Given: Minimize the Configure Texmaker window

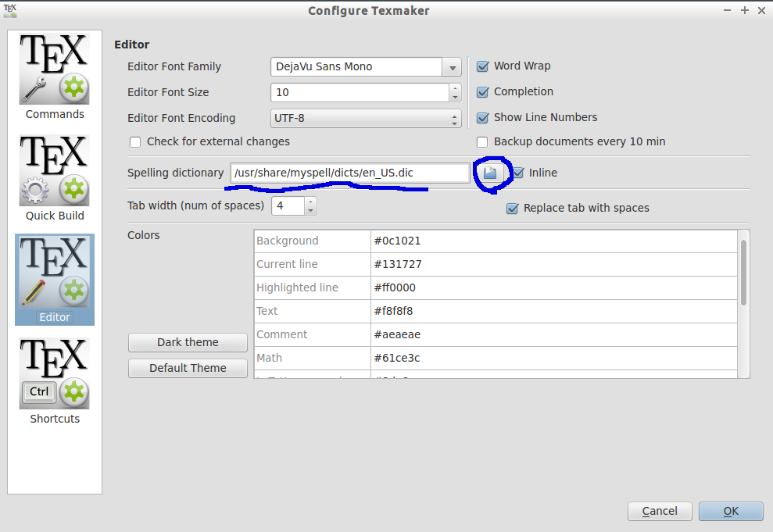Looking at the screenshot, I should pos(727,10).
